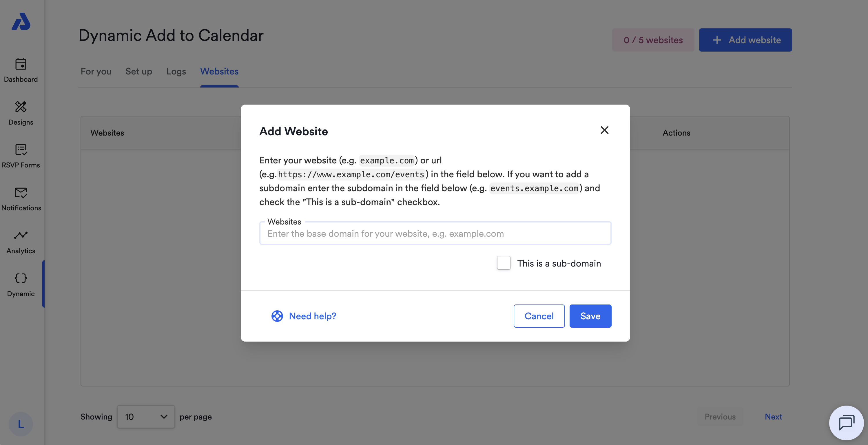Screen dimensions: 868x445
Task: Switch to the For you tab
Action: (x=96, y=72)
